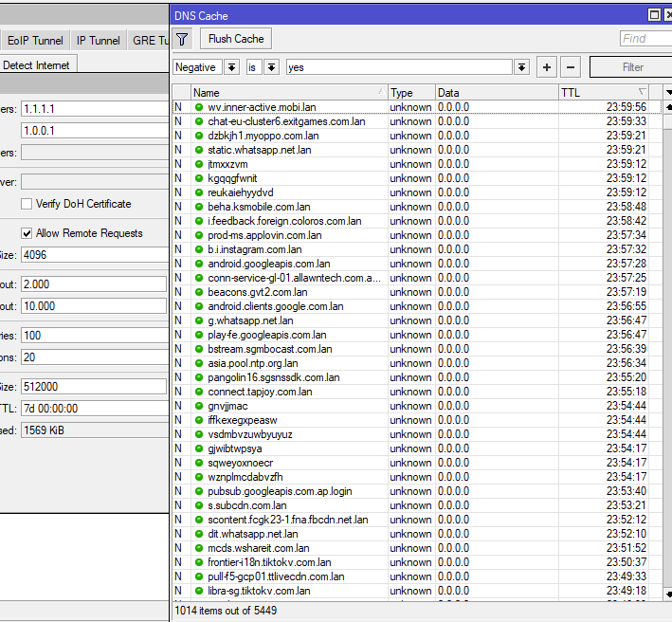The width and height of the screenshot is (672, 622).
Task: Click the filter funnel icon in DNS Cache
Action: point(182,40)
